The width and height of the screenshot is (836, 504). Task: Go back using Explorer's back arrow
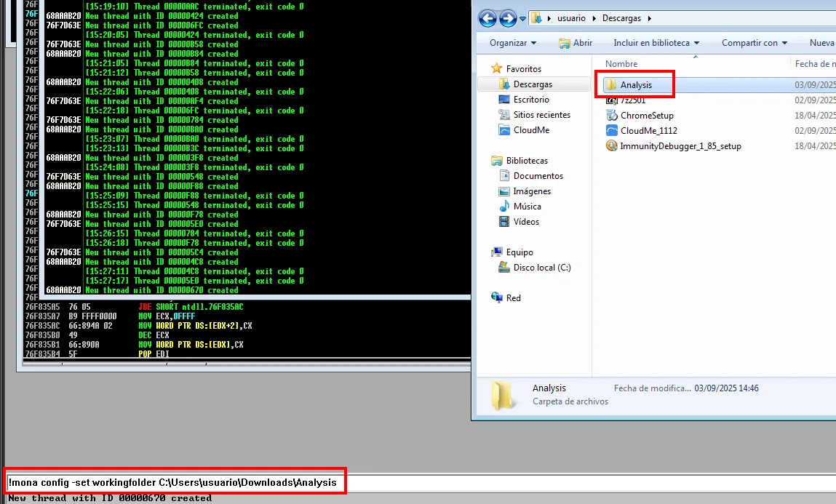tap(487, 19)
